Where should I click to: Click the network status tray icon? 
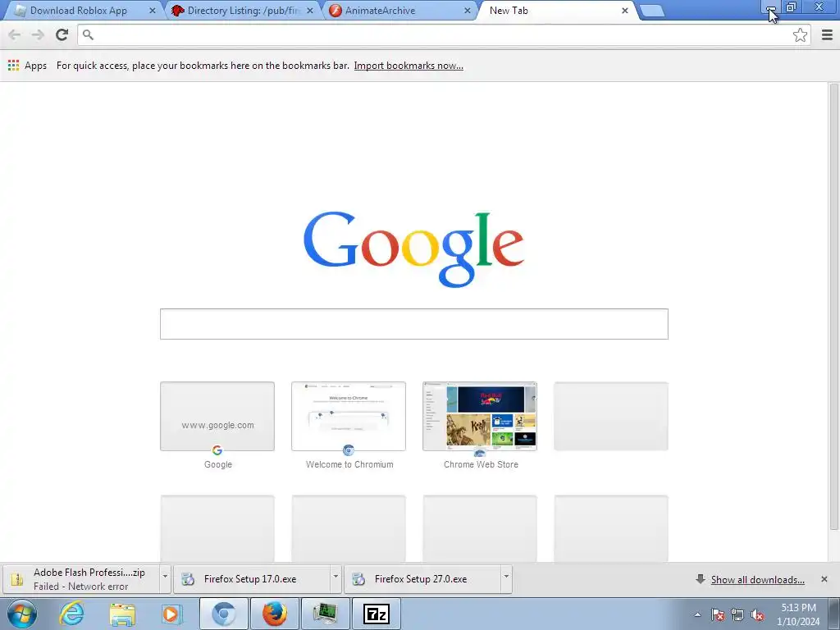pos(737,614)
